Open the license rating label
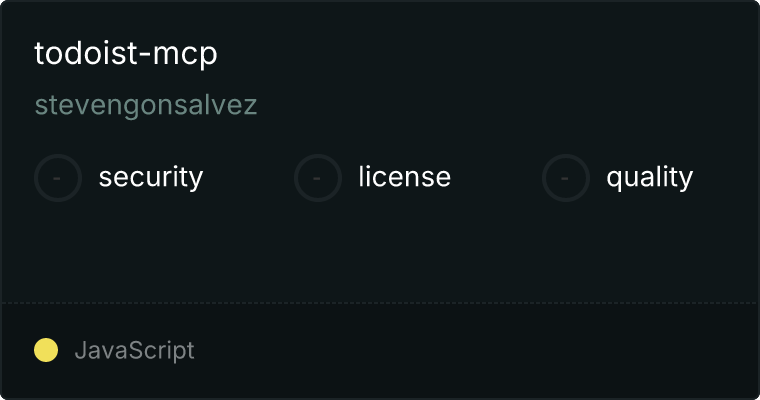This screenshot has width=760, height=400. [405, 177]
